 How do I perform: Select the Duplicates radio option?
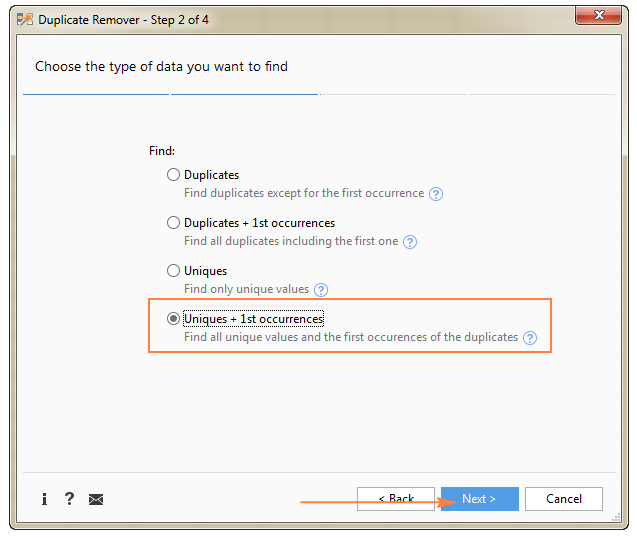point(174,175)
